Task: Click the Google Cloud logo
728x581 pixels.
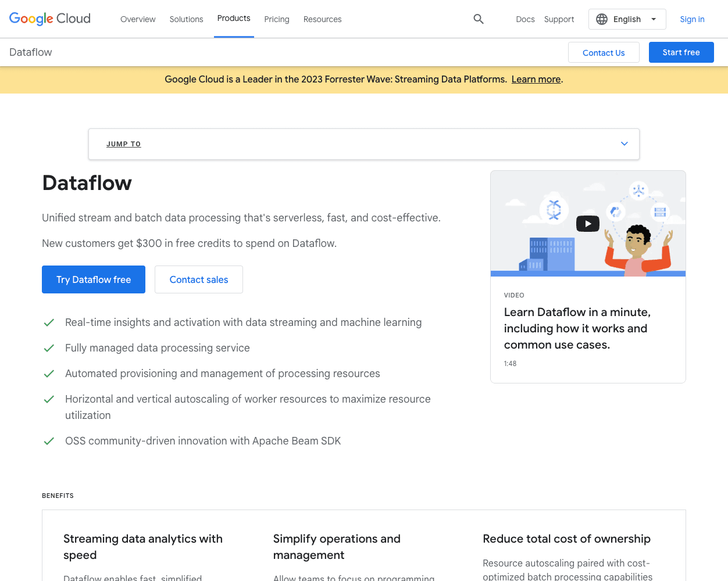Action: (x=50, y=19)
